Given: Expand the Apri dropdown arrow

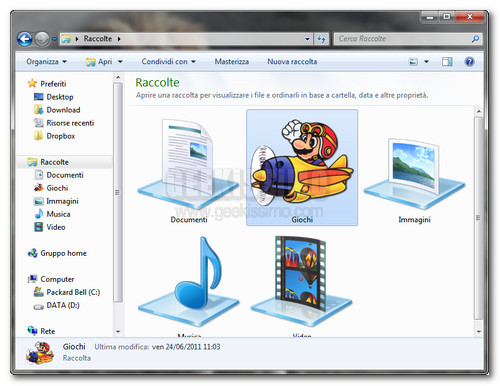Looking at the screenshot, I should 120,62.
